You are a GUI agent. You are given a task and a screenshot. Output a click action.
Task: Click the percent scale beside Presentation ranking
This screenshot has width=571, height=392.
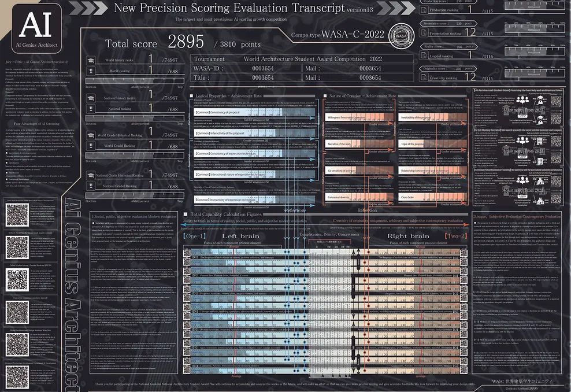pyautogui.click(x=535, y=29)
